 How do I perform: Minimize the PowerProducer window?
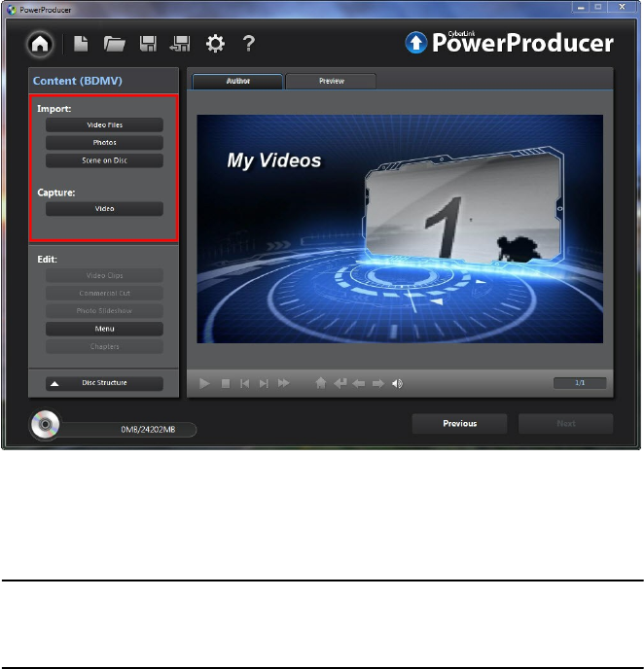click(x=581, y=7)
